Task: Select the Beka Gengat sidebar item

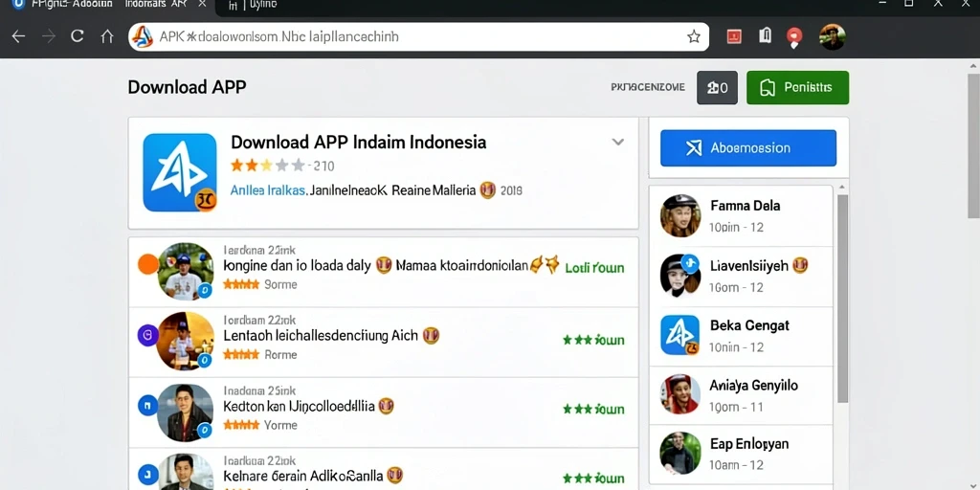Action: (x=741, y=336)
